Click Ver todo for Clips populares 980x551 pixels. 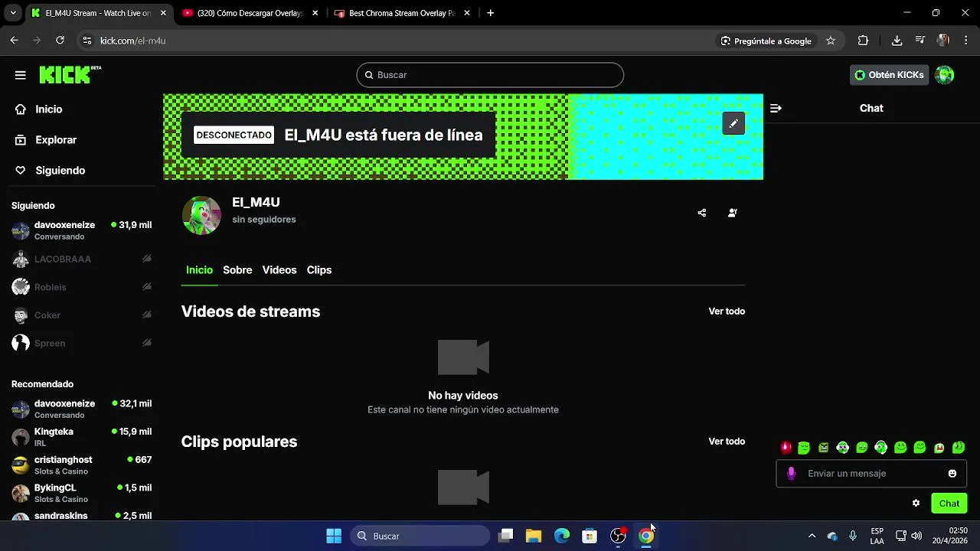point(727,442)
